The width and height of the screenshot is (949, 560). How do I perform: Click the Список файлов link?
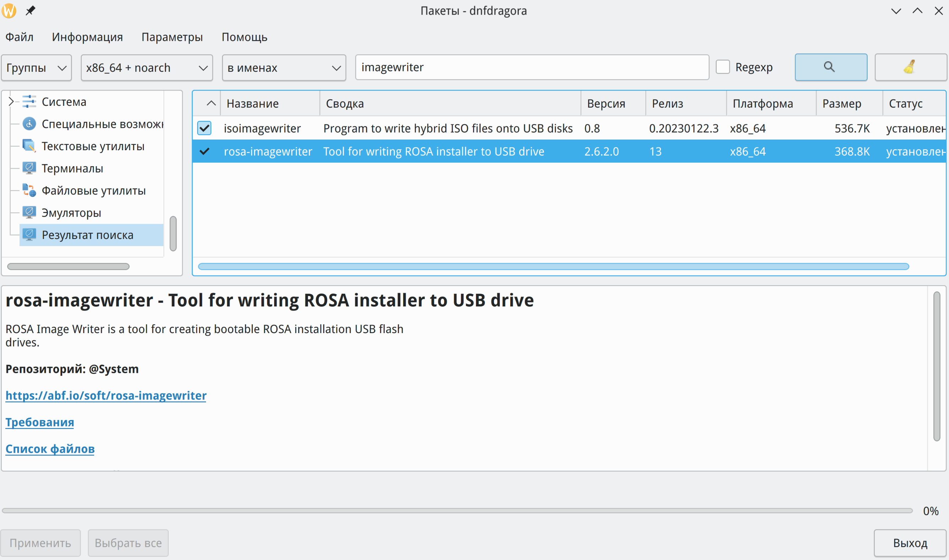[x=50, y=449]
